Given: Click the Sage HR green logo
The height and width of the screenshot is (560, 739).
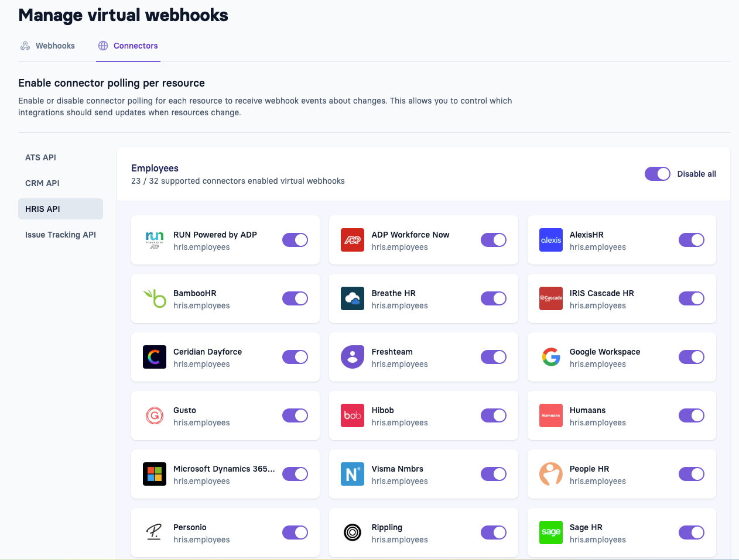Looking at the screenshot, I should coord(551,532).
